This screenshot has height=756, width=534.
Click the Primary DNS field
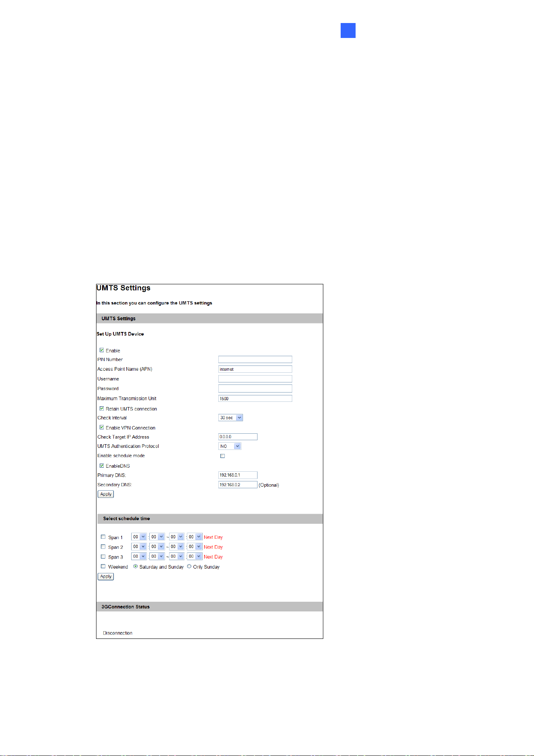[238, 475]
